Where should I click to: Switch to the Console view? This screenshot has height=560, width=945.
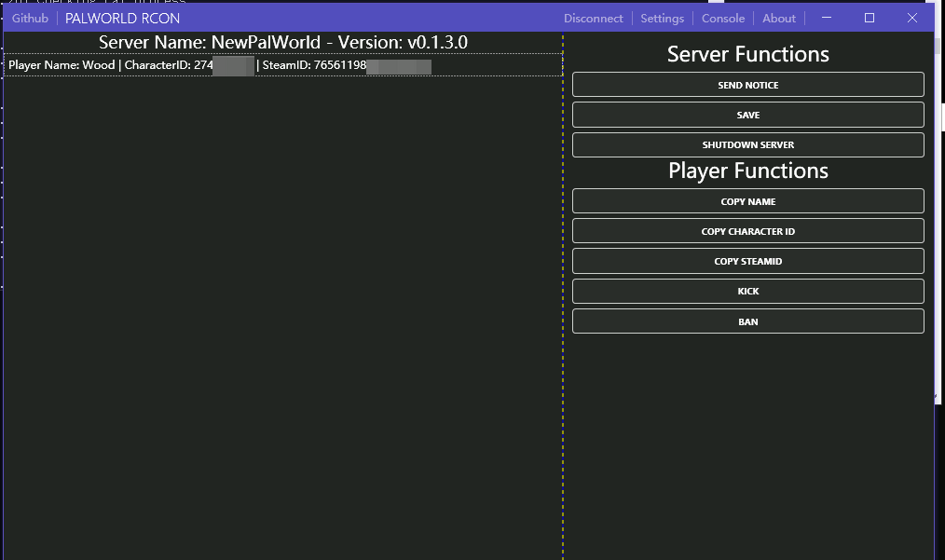[x=722, y=18]
